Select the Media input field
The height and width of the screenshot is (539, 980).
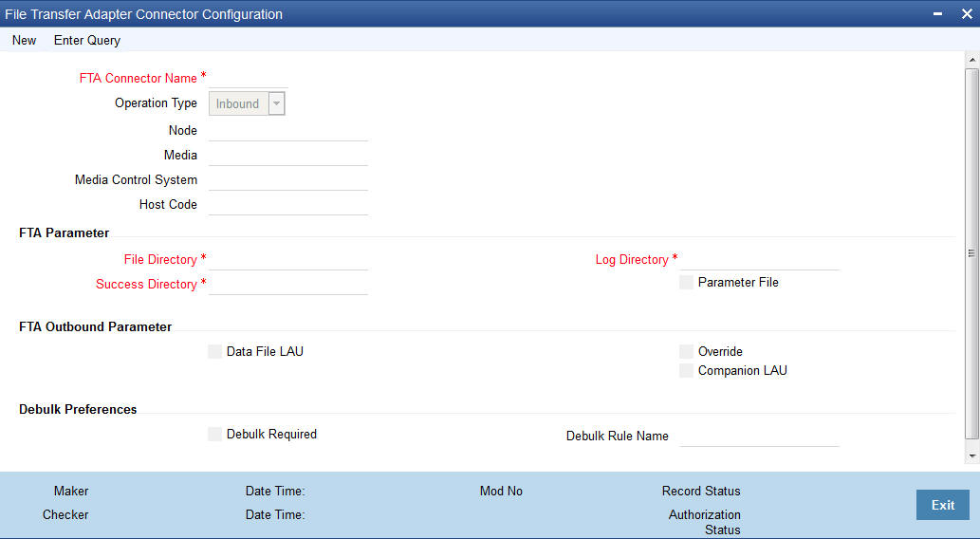pos(288,156)
